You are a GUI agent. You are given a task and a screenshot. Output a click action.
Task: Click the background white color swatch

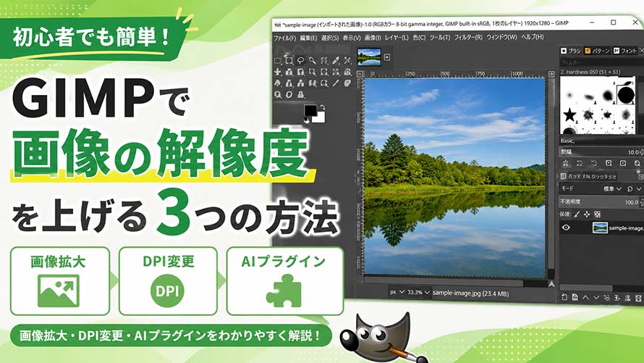[x=320, y=118]
